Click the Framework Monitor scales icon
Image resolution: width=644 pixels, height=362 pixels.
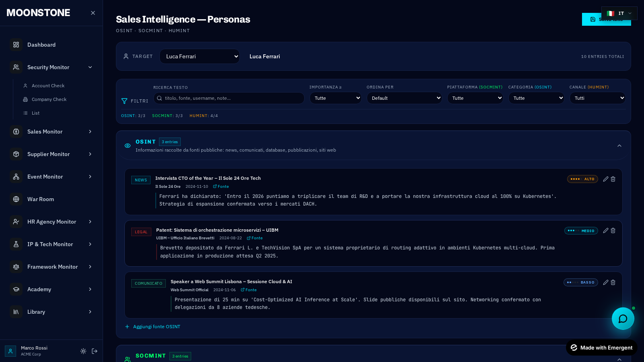[16, 267]
